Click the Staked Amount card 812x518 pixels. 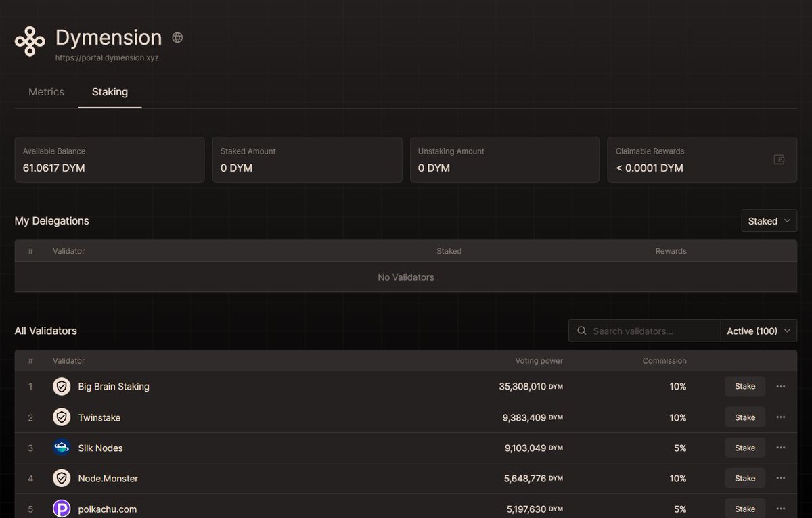[307, 160]
